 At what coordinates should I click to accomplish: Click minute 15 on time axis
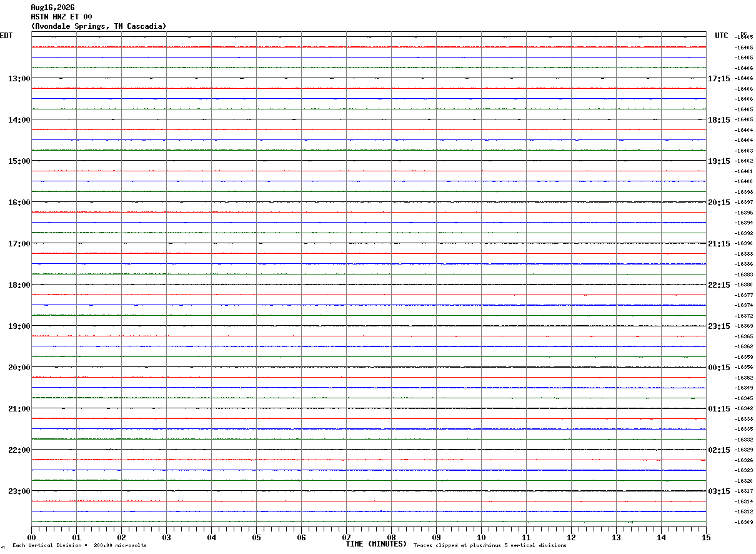(706, 537)
